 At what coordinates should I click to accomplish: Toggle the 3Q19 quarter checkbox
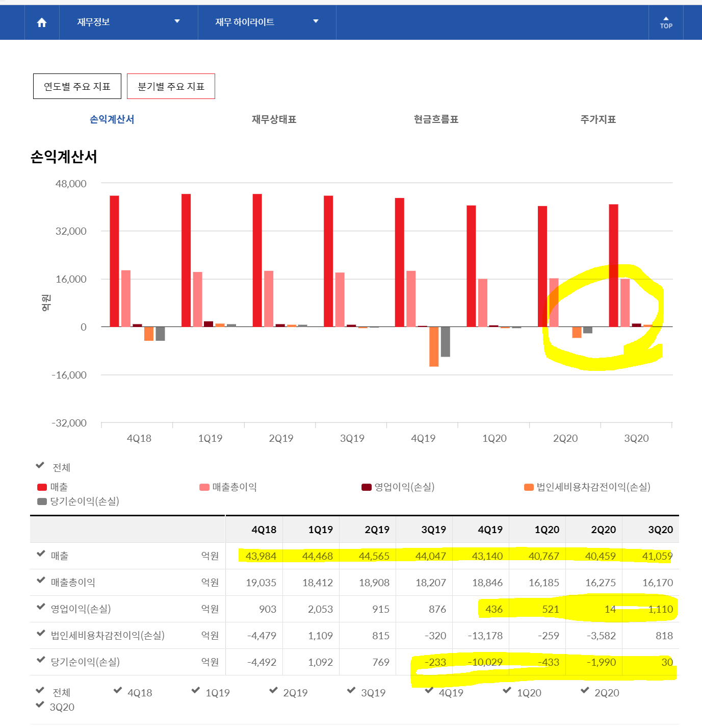[351, 690]
